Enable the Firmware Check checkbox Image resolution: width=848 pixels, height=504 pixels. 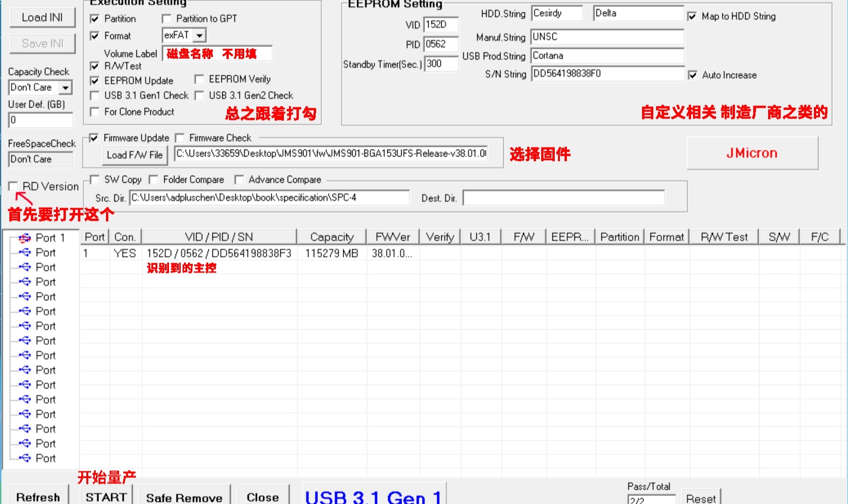click(179, 138)
